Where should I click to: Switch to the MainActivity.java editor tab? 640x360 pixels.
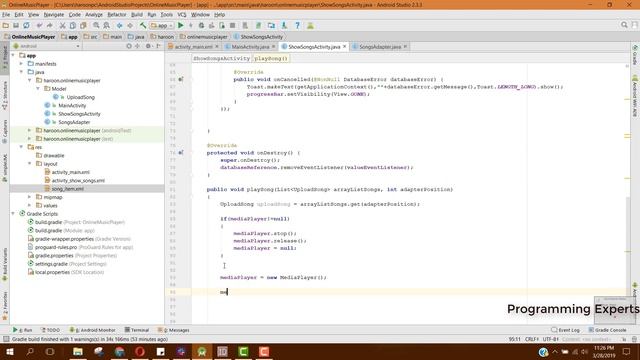[250, 47]
